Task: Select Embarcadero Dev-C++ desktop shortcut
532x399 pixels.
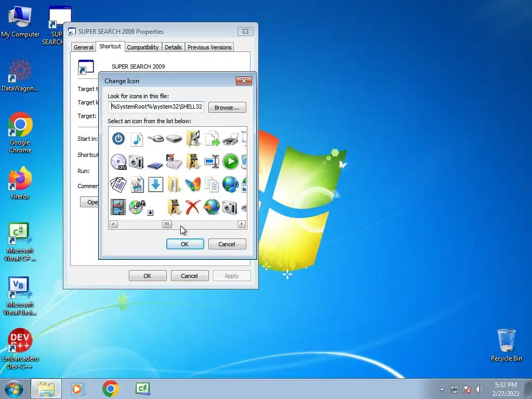Action: (20, 349)
